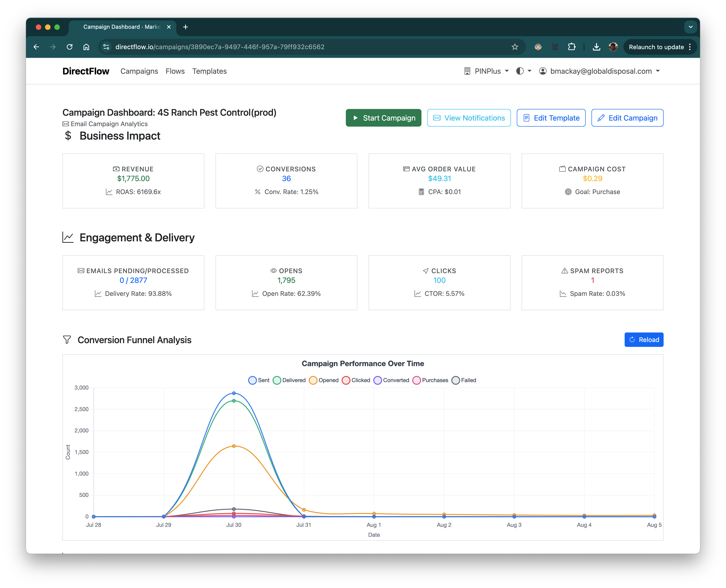
Task: Click the browser reload icon
Action: (70, 47)
